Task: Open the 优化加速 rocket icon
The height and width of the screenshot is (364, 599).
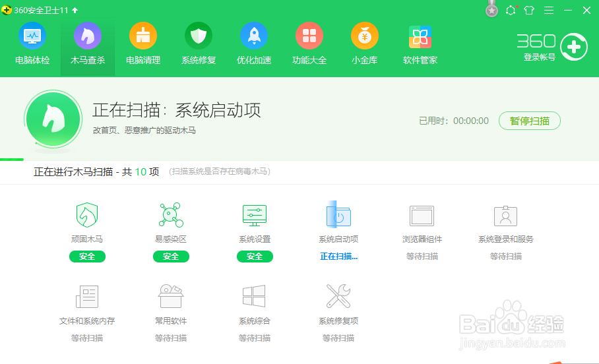Action: click(x=254, y=36)
